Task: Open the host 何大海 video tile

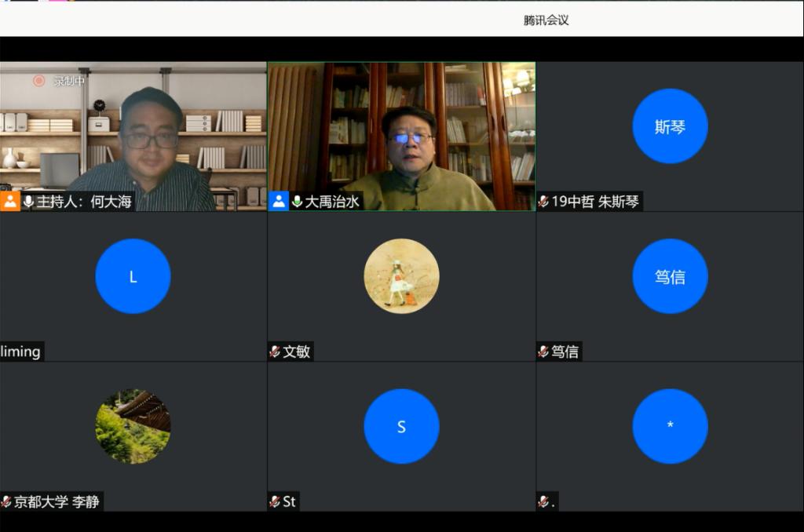Action: pyautogui.click(x=133, y=137)
